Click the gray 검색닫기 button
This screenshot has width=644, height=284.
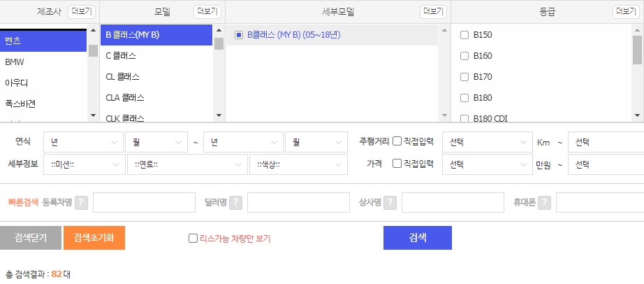coord(31,238)
